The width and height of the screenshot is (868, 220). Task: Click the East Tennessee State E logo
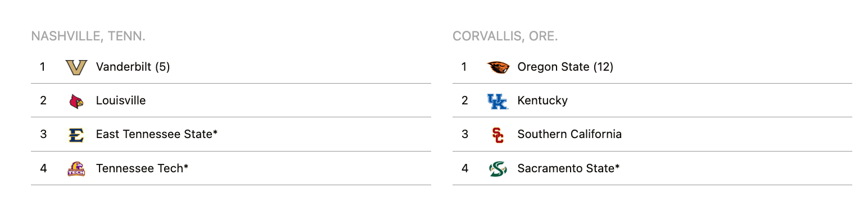click(76, 135)
